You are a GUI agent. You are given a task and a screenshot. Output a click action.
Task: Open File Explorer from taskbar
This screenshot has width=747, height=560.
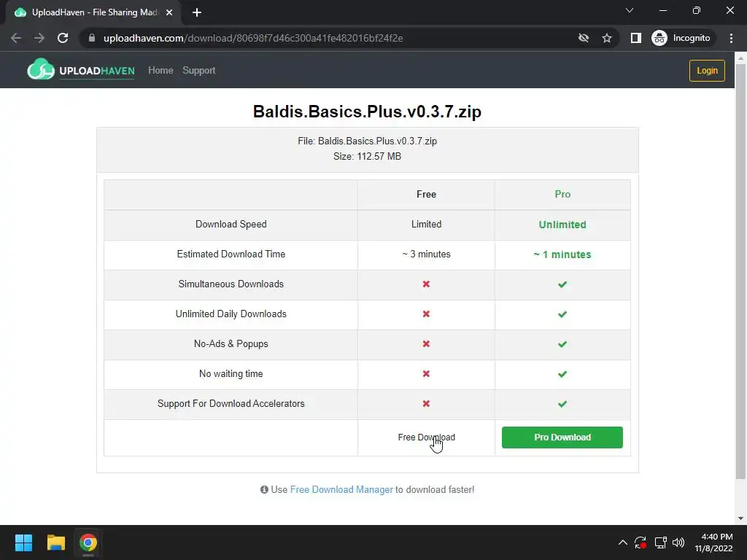pyautogui.click(x=55, y=542)
